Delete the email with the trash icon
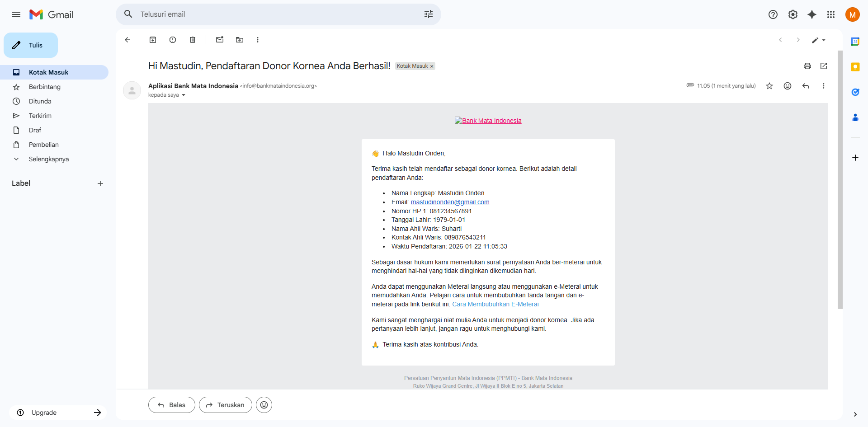The image size is (868, 427). pyautogui.click(x=193, y=40)
